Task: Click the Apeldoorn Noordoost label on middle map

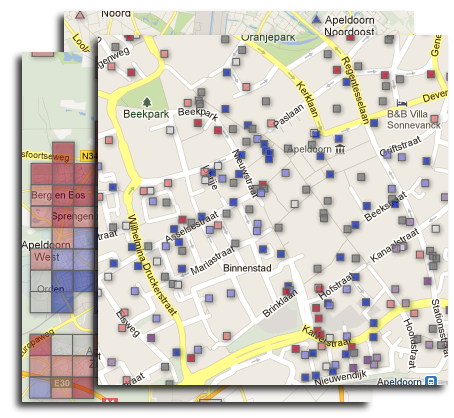Action: (x=349, y=26)
